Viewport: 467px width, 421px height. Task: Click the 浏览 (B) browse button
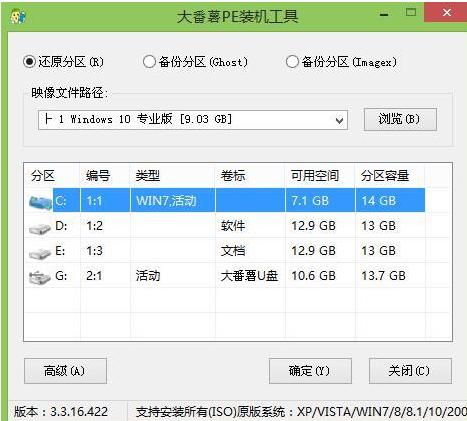400,119
